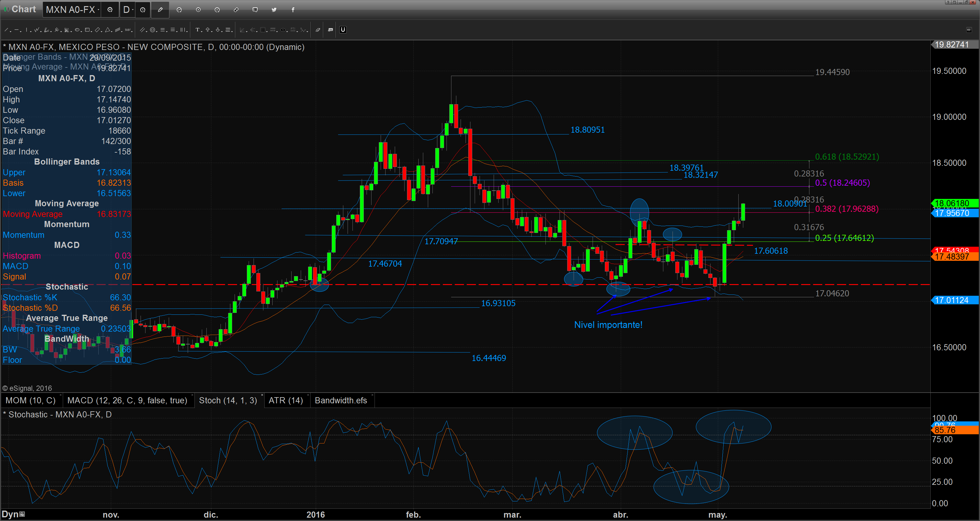Viewport: 980px width, 521px height.
Task: Click the symbol link arrows icon
Action: coord(236,10)
